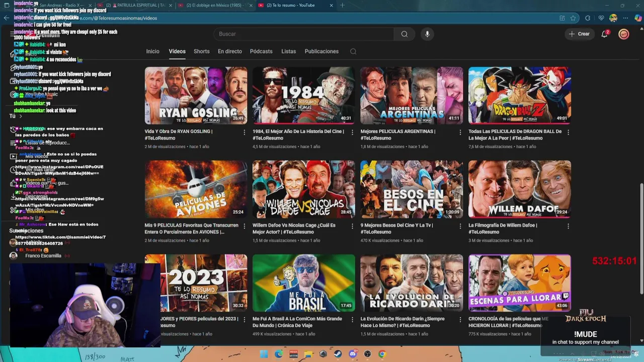Open YouTube notifications bell

[x=605, y=34]
